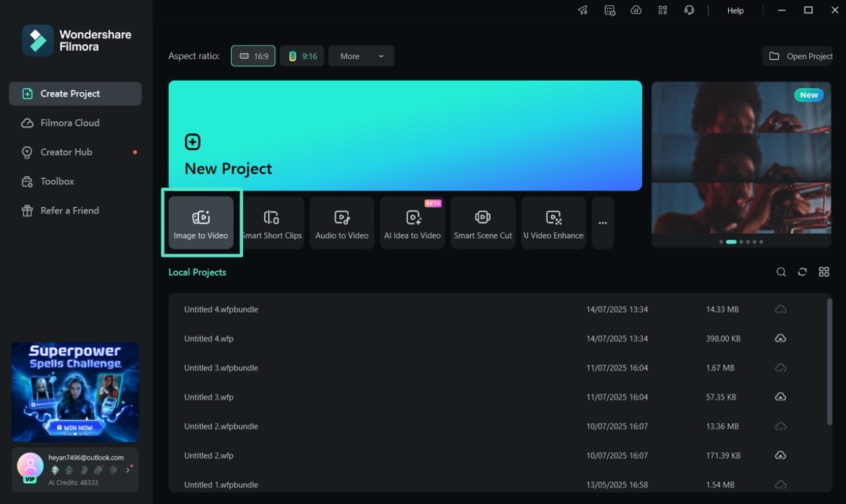Open the Image to Video tool
The image size is (846, 504).
tap(200, 222)
